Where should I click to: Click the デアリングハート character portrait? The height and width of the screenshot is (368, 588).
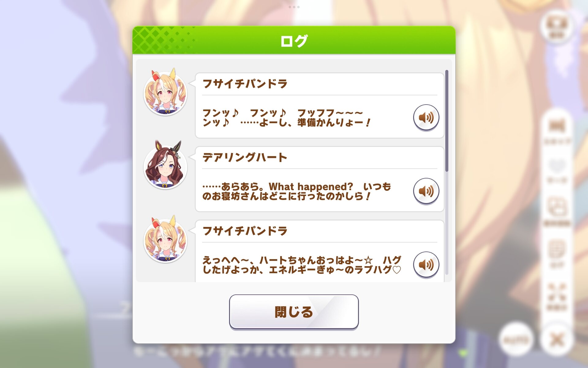(x=165, y=165)
